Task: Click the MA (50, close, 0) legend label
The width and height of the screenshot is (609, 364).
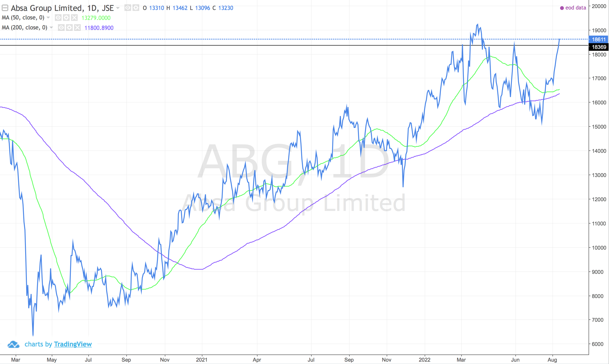Action: coord(23,18)
